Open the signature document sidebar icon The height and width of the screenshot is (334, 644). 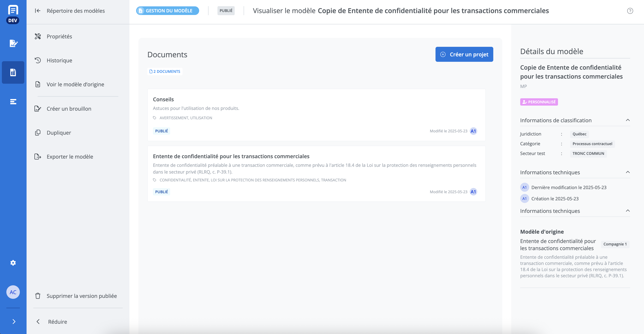(13, 43)
